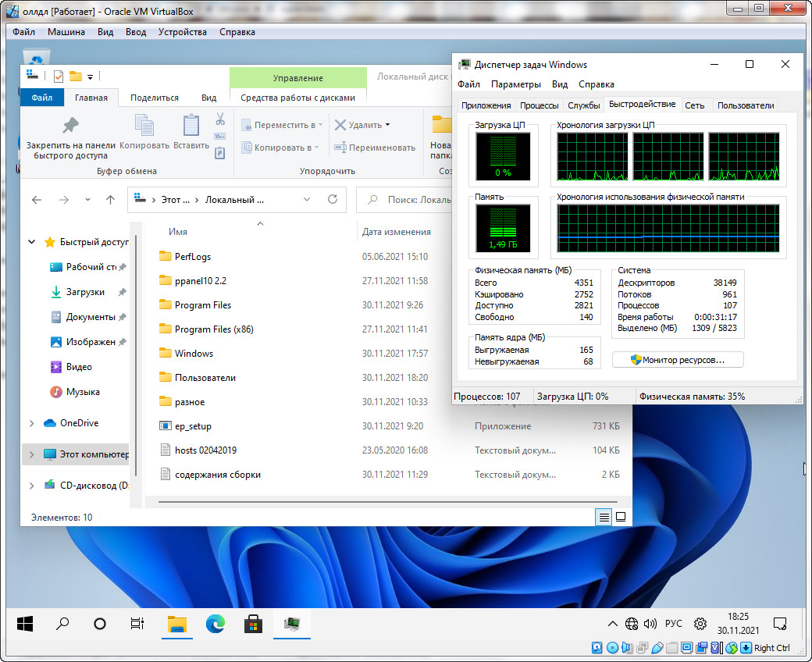The height and width of the screenshot is (662, 812).
Task: Click the Task Manager taskbar icon
Action: tap(291, 624)
